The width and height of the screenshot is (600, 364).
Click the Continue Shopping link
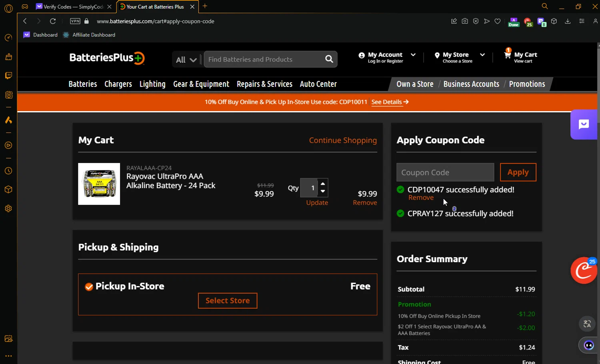[x=343, y=140]
